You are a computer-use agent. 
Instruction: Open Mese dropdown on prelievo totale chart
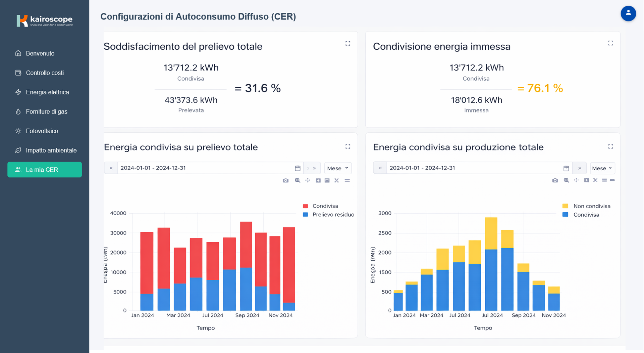(x=338, y=168)
